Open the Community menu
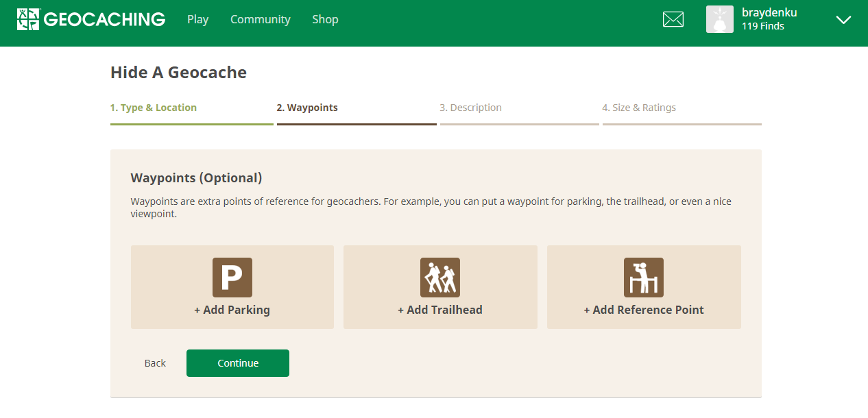 pyautogui.click(x=260, y=19)
